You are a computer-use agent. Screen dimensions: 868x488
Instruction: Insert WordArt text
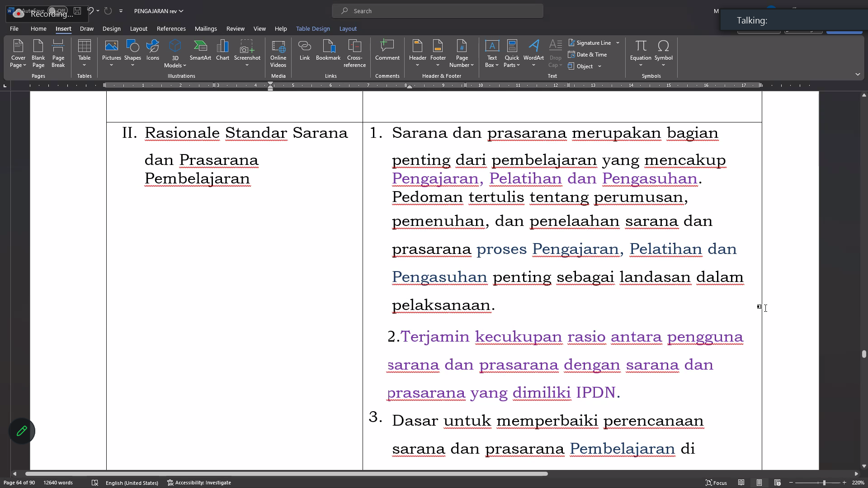(x=534, y=53)
